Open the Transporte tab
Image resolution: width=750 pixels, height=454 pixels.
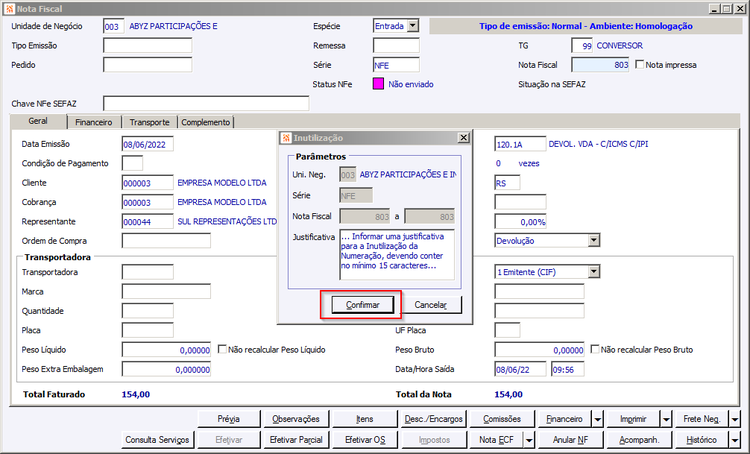149,122
